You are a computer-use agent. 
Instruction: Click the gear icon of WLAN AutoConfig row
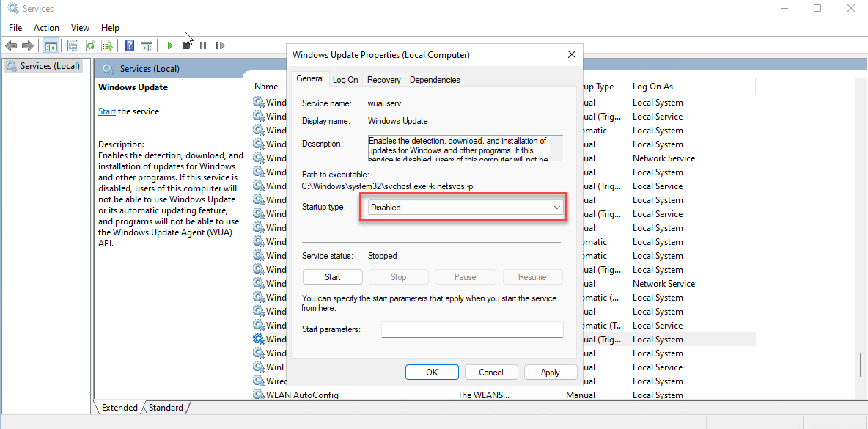(259, 395)
